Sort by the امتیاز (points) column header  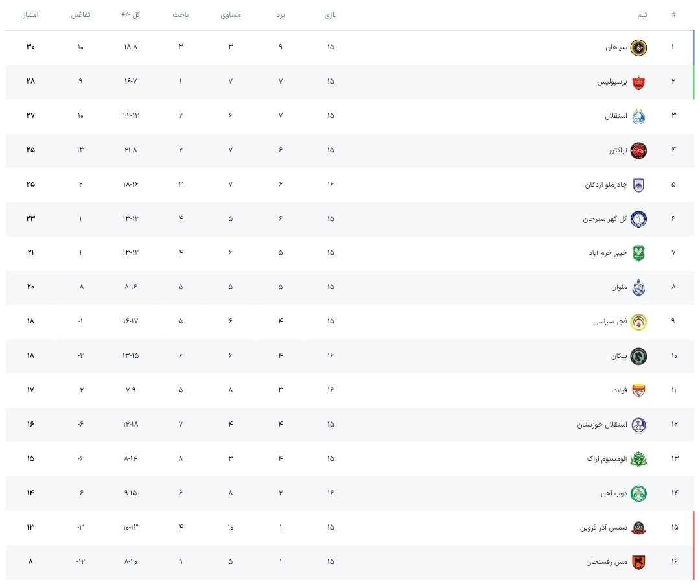pyautogui.click(x=30, y=15)
